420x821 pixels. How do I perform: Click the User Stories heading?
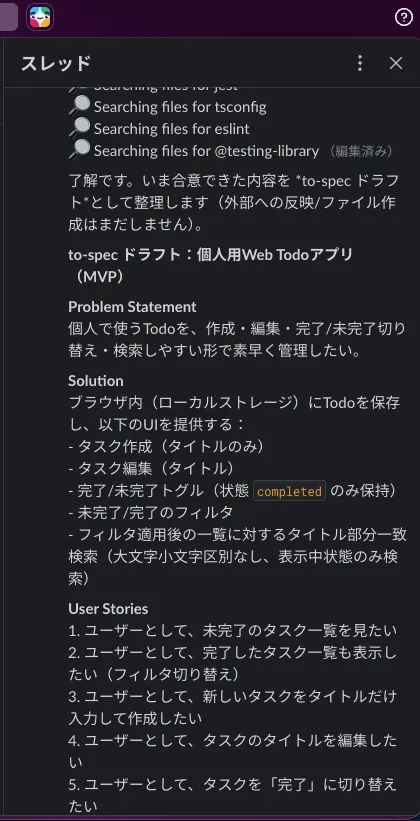click(x=108, y=609)
